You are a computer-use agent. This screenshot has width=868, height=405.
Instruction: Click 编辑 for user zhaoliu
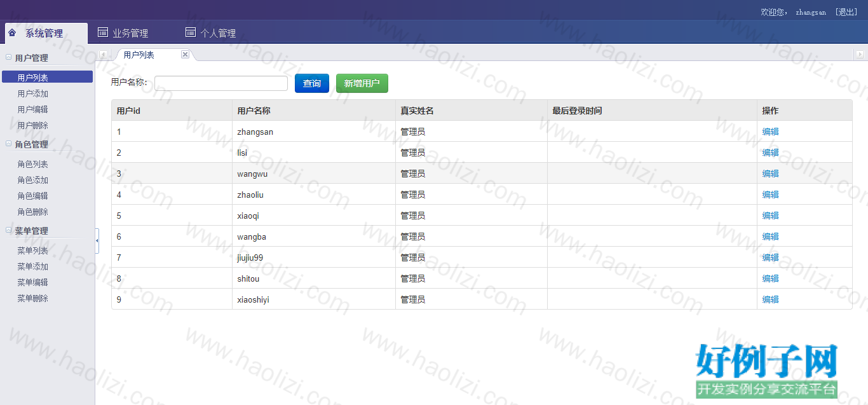point(771,195)
